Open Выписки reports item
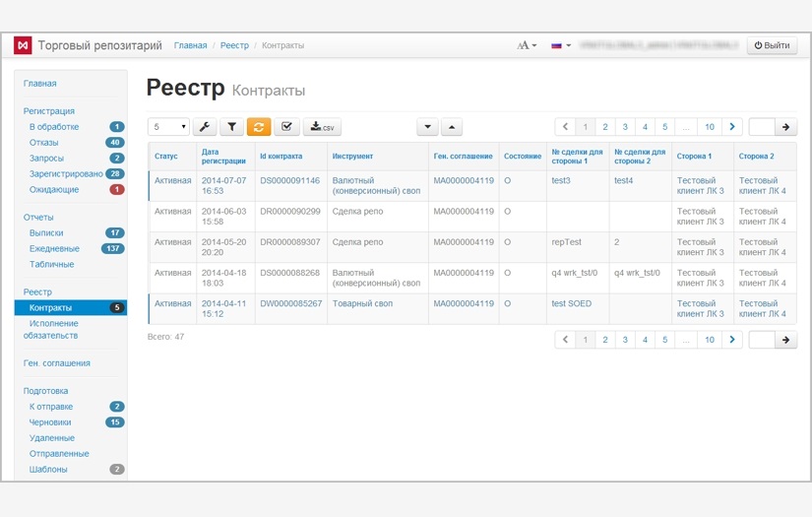The height and width of the screenshot is (517, 812). point(46,233)
